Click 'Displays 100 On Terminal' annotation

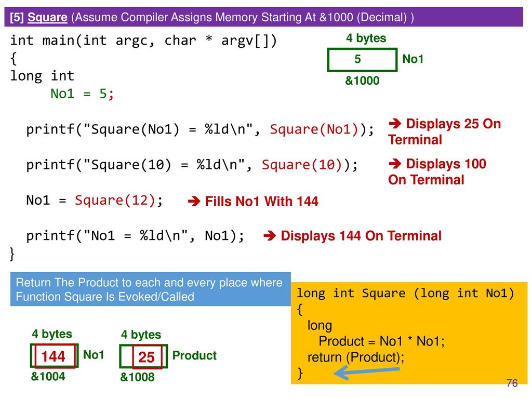(437, 171)
